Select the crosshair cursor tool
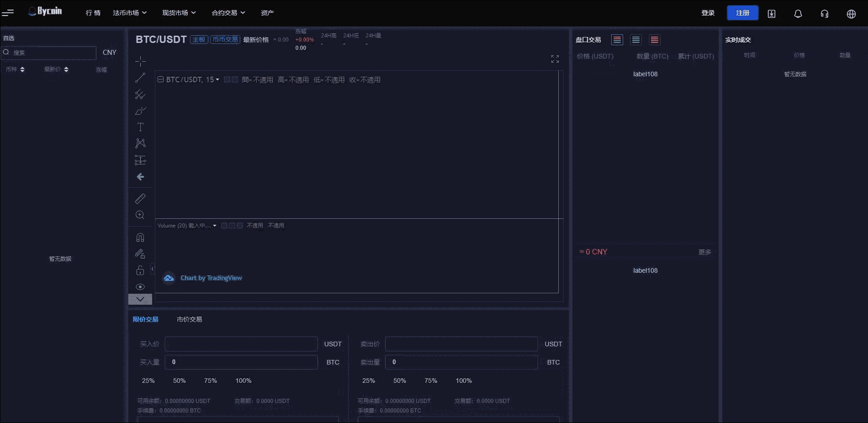 click(140, 61)
